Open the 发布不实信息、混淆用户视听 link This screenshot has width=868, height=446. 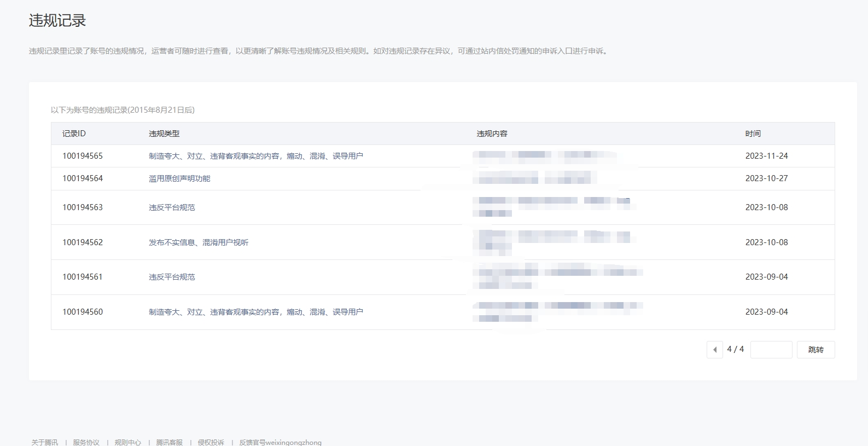point(198,242)
